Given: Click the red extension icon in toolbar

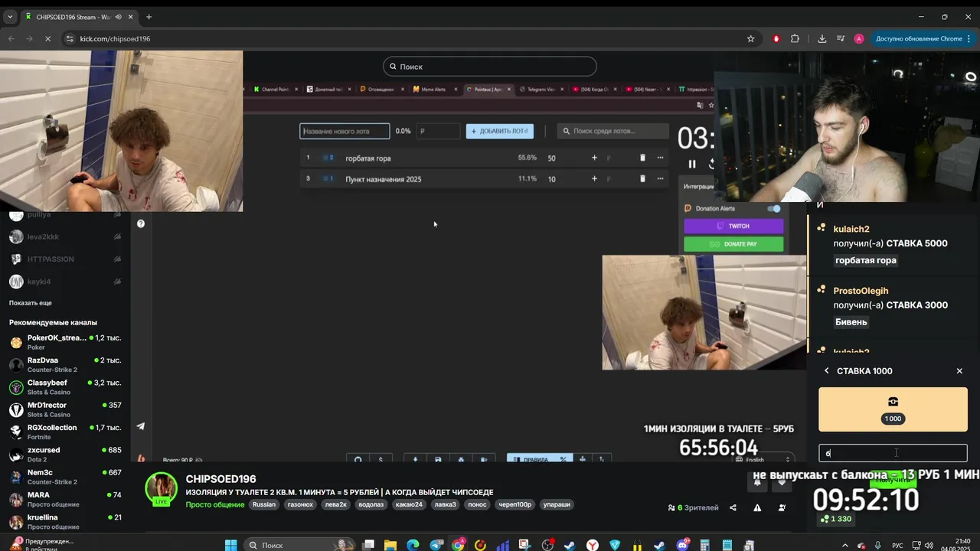Looking at the screenshot, I should click(x=777, y=38).
